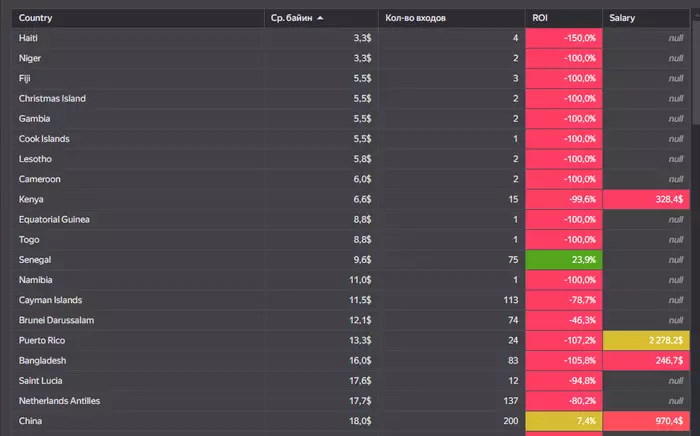Click the Haiti ROI cell -150,0%
700x436 pixels.
pyautogui.click(x=564, y=38)
